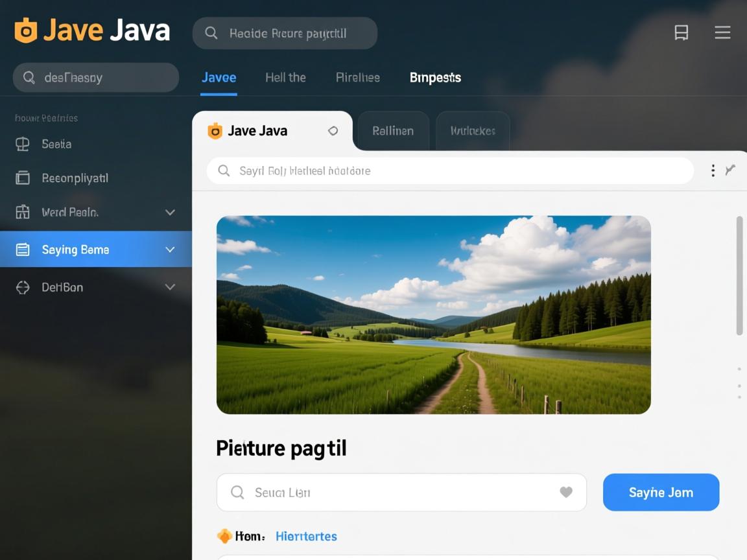The height and width of the screenshot is (560, 747).
Task: Collapse the Saying Bema sidebar section
Action: coord(170,249)
